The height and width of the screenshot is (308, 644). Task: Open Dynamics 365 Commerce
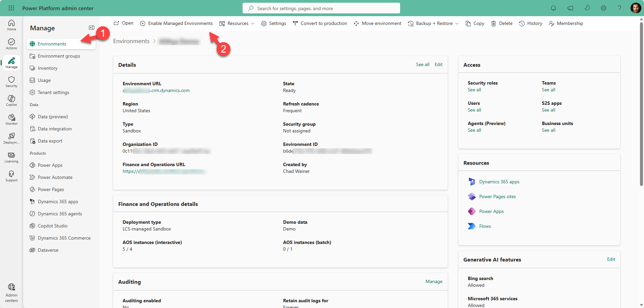tap(61, 238)
